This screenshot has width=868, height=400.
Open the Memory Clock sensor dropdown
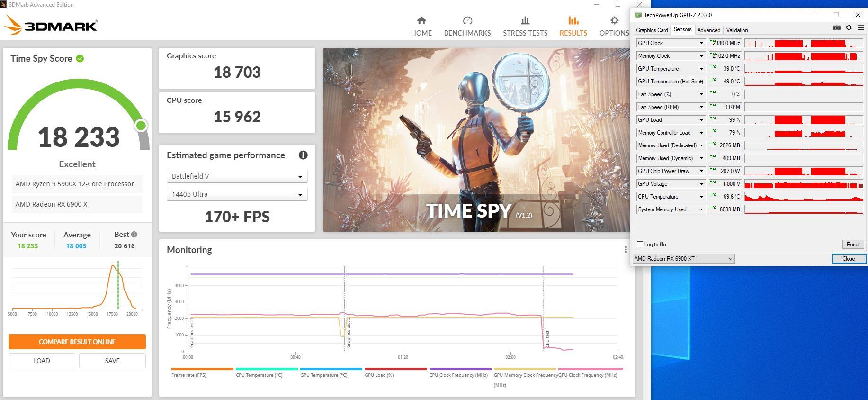(x=701, y=56)
